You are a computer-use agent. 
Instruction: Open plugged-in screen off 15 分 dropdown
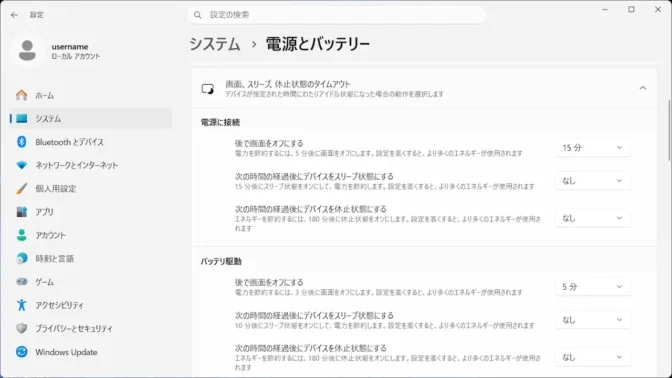pos(593,147)
